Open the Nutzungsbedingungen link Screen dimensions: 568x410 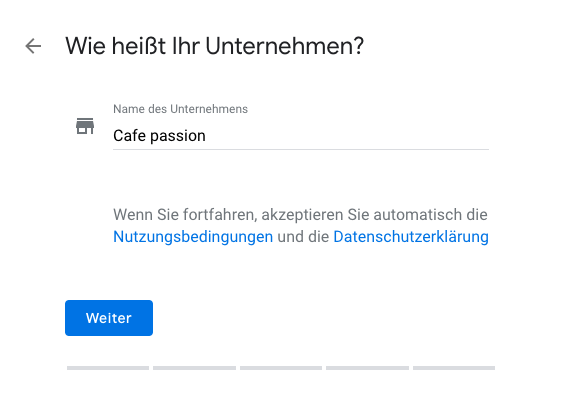193,237
